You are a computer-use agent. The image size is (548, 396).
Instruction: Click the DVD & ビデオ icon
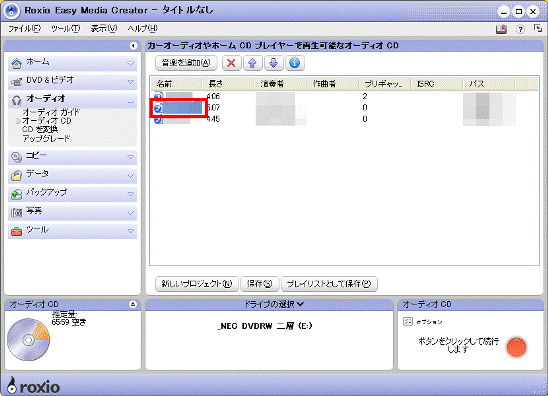[x=16, y=82]
